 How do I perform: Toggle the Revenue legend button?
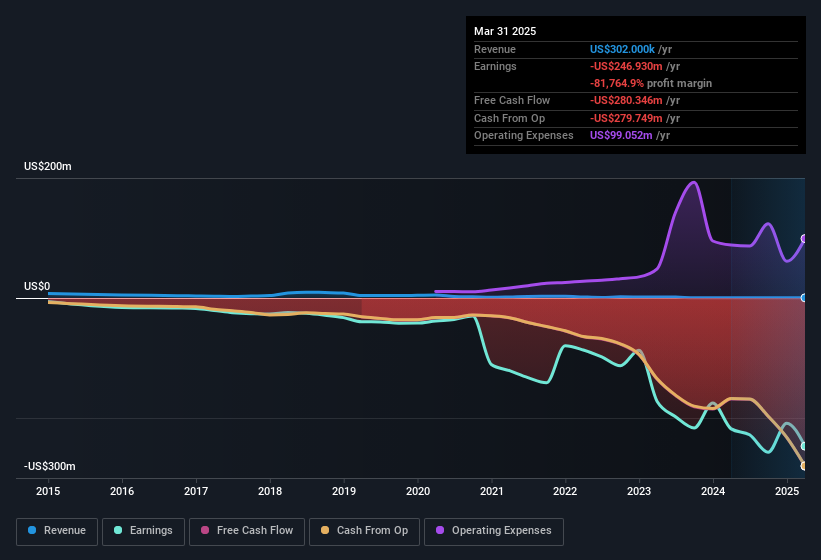pyautogui.click(x=57, y=531)
